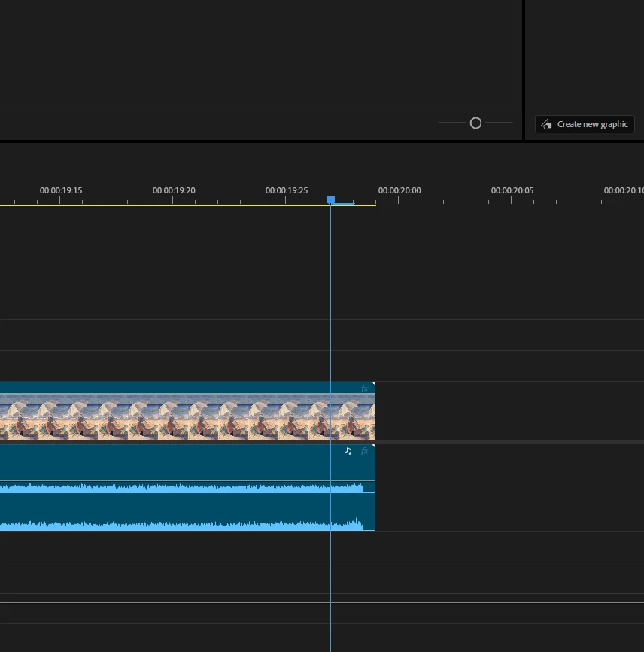
Task: Set playhead at 00:00:19:25 ruler mark
Action: click(287, 190)
